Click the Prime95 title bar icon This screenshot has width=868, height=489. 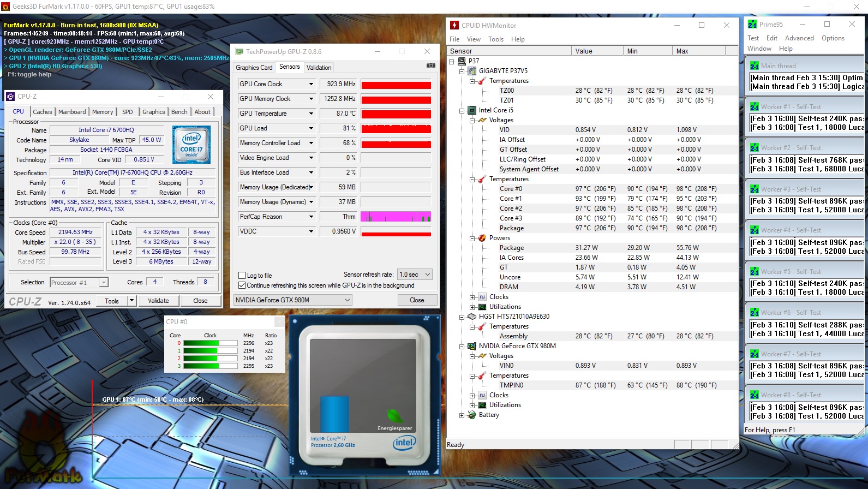(752, 24)
